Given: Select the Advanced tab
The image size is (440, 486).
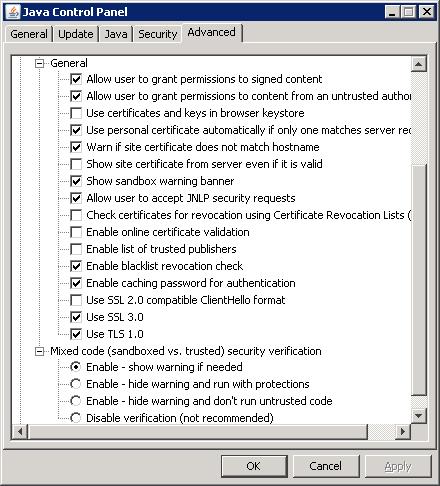Looking at the screenshot, I should [x=211, y=32].
